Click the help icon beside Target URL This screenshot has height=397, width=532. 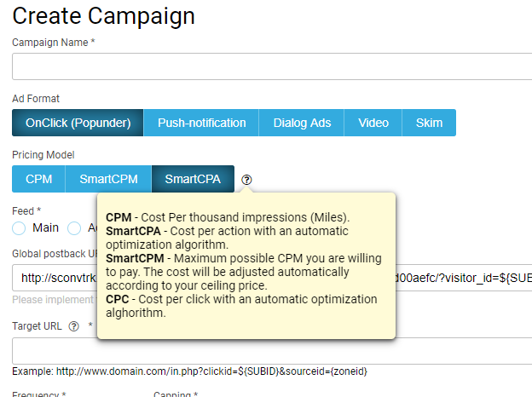click(73, 326)
